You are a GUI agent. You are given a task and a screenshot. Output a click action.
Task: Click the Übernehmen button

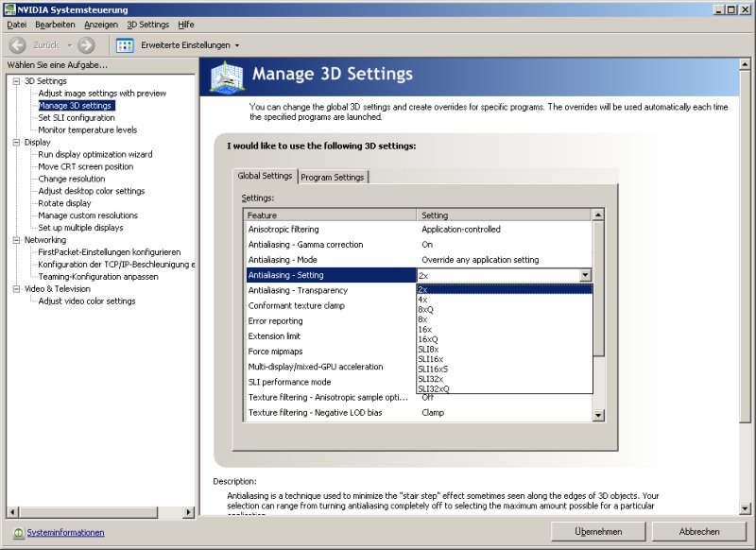click(x=598, y=532)
